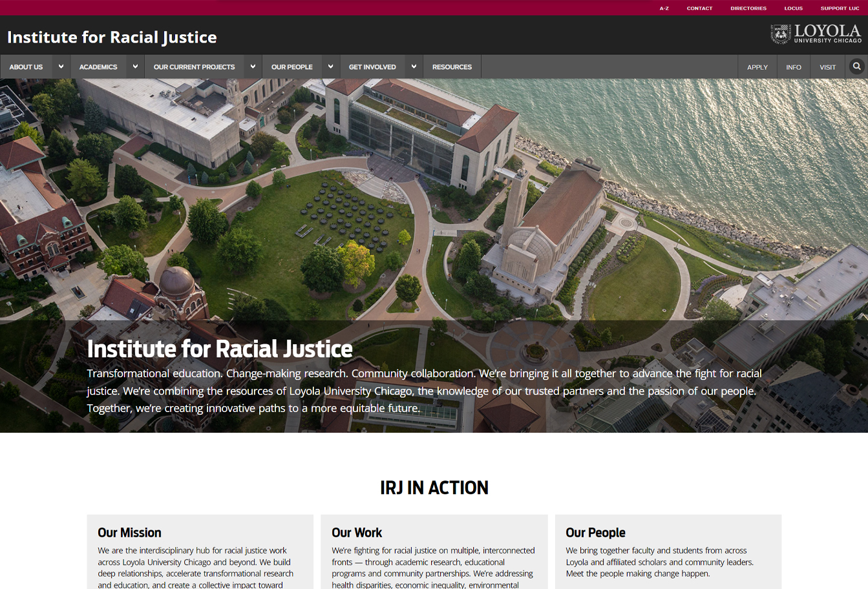This screenshot has height=589, width=868.
Task: Click the Loyola University Chicago logo
Action: pyautogui.click(x=816, y=34)
